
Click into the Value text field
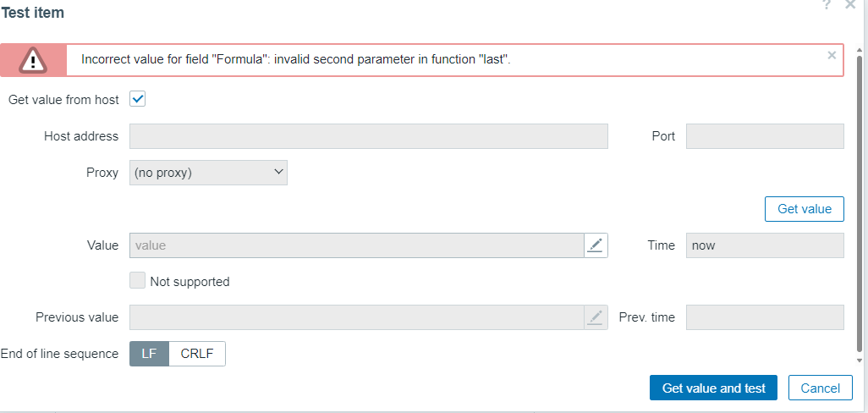tap(356, 245)
